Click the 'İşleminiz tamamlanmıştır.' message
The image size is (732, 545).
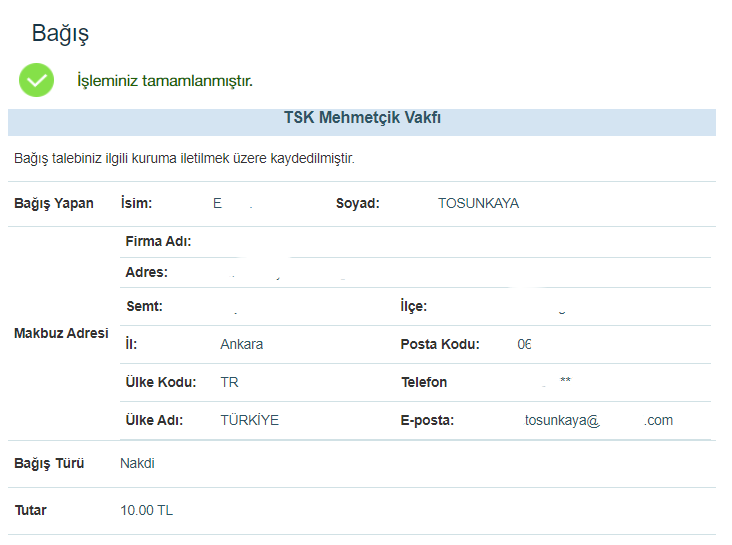point(165,81)
